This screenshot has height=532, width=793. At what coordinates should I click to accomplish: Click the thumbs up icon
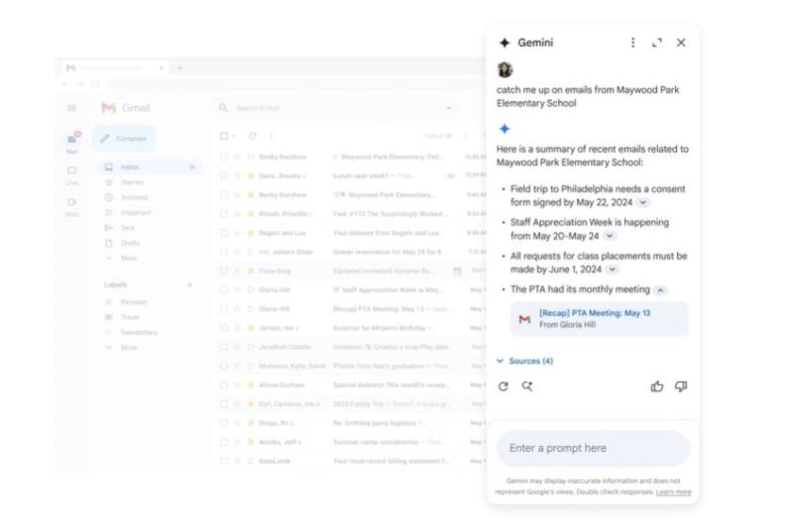(657, 386)
